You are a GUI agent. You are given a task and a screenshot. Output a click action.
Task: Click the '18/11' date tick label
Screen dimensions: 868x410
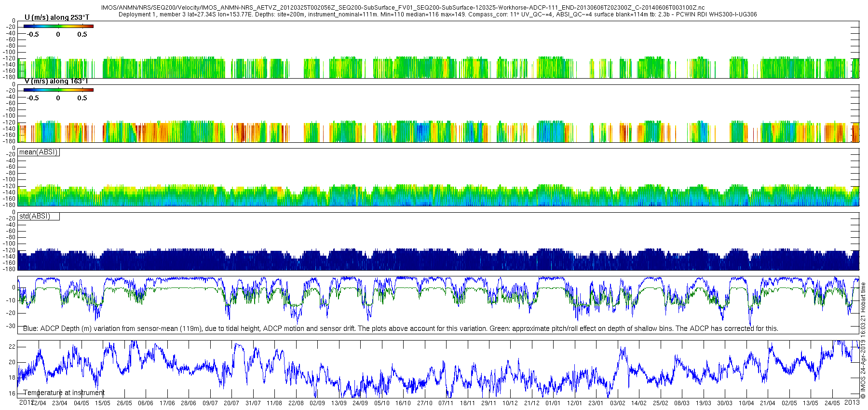click(x=467, y=403)
